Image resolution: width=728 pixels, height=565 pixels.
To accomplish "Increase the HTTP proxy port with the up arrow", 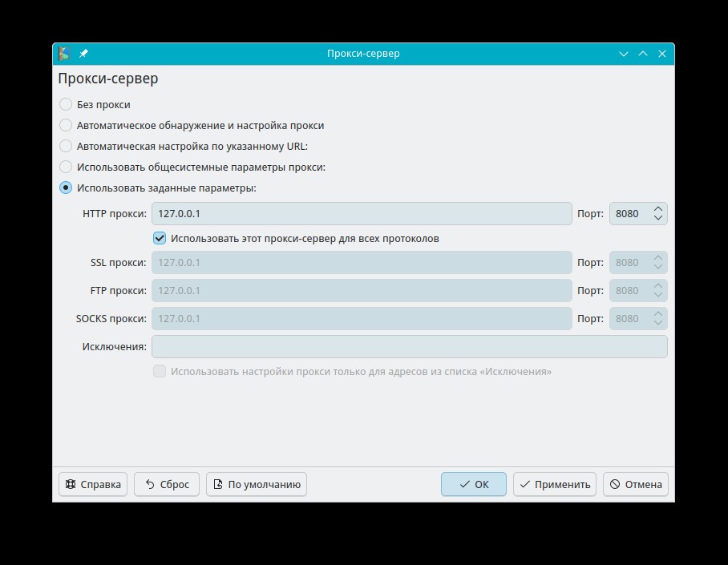I will click(658, 209).
